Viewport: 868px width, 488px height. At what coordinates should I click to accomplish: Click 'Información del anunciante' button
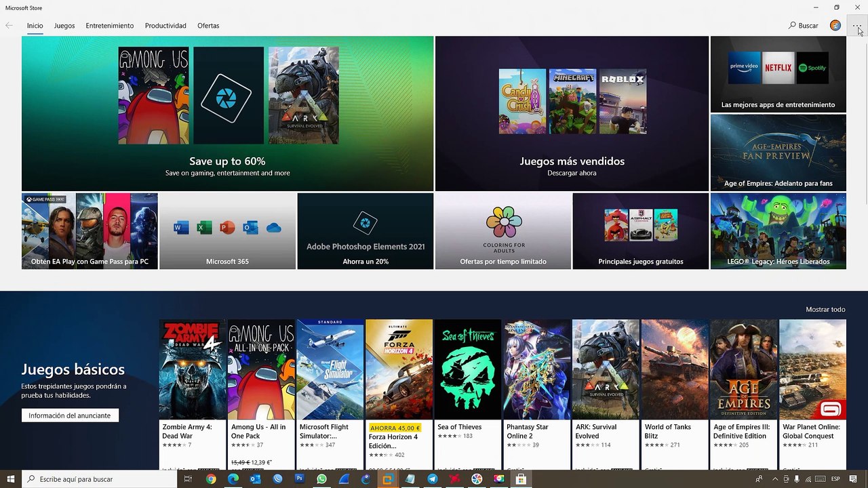(70, 415)
